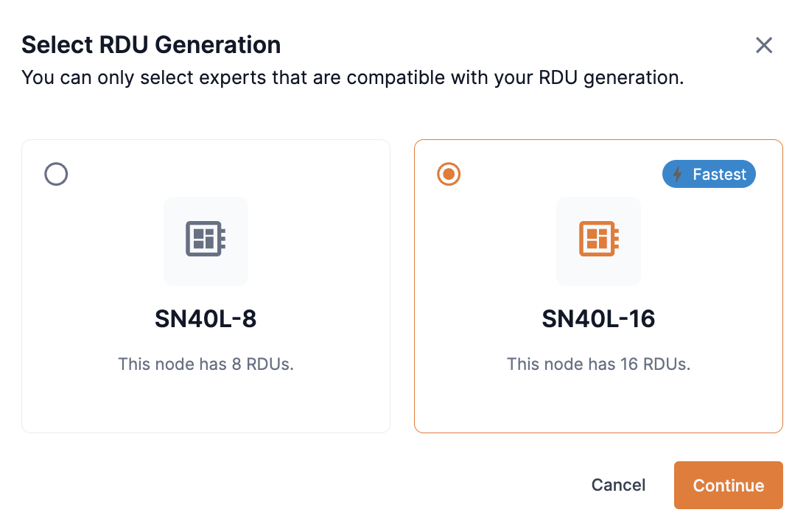Click the orange SN40L-16 chip icon
Viewport: 806px width, 532px height.
tap(598, 241)
